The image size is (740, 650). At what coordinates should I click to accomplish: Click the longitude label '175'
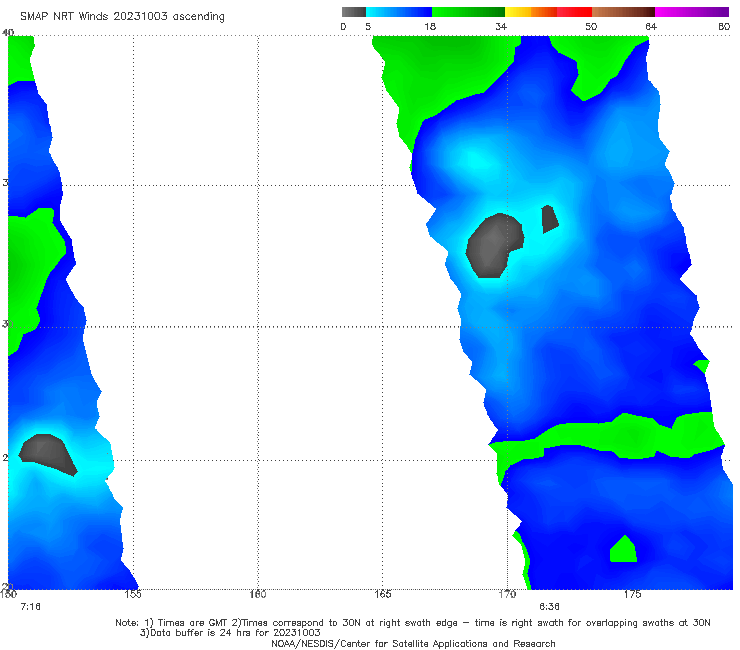tap(632, 594)
